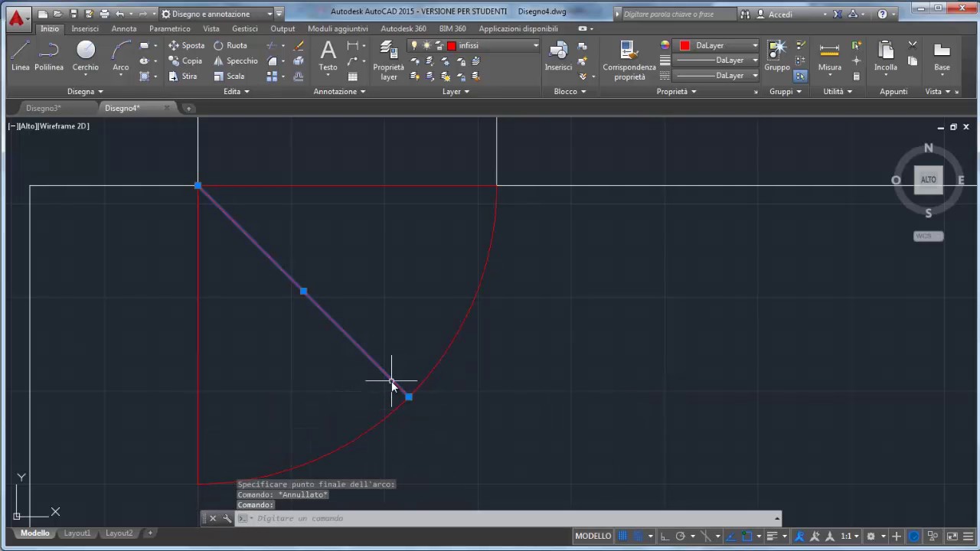Image resolution: width=980 pixels, height=551 pixels.
Task: Choose the Cerchio circle tool
Action: pyautogui.click(x=86, y=57)
